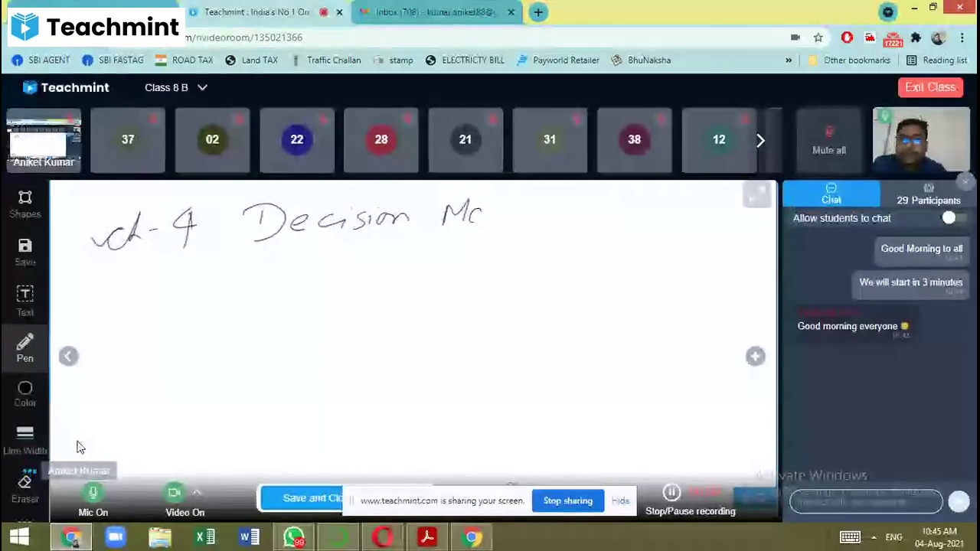Viewport: 980px width, 551px height.
Task: Open BhuNaksha bookmark
Action: (x=641, y=60)
